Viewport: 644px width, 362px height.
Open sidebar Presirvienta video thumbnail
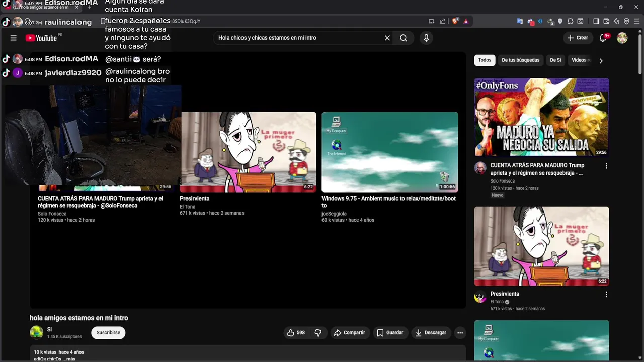tap(541, 246)
